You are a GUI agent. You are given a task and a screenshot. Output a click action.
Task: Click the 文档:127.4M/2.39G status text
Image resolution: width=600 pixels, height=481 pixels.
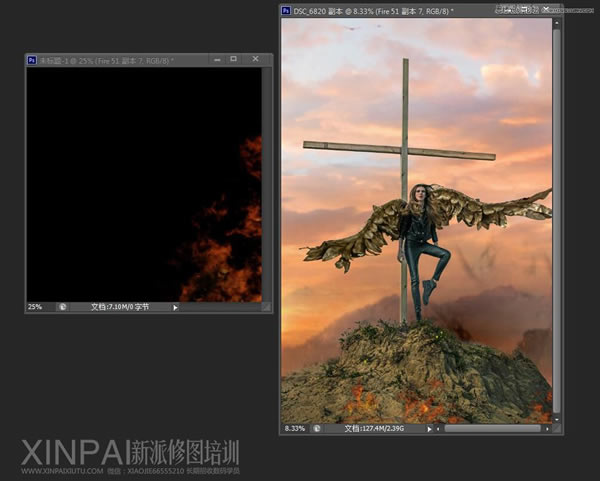[374, 429]
